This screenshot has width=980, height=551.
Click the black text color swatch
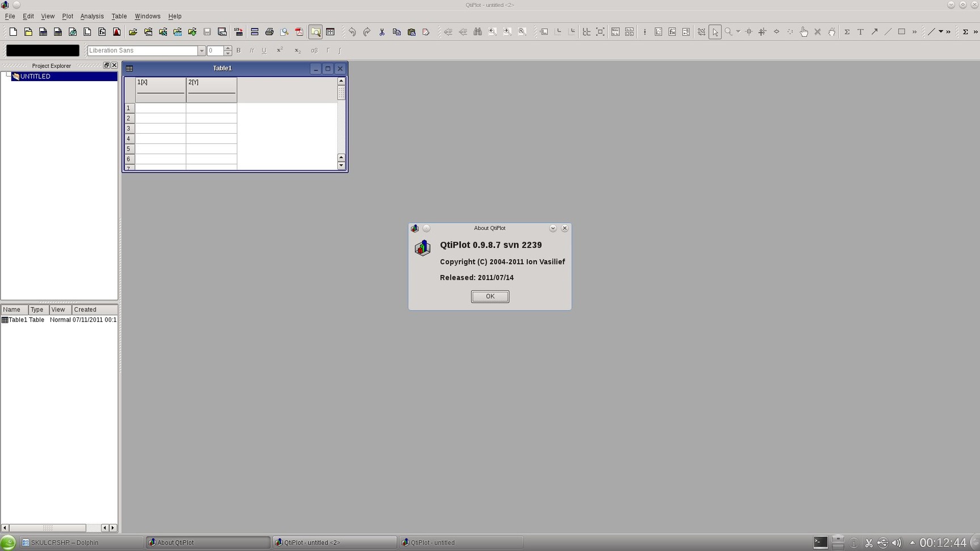[43, 50]
